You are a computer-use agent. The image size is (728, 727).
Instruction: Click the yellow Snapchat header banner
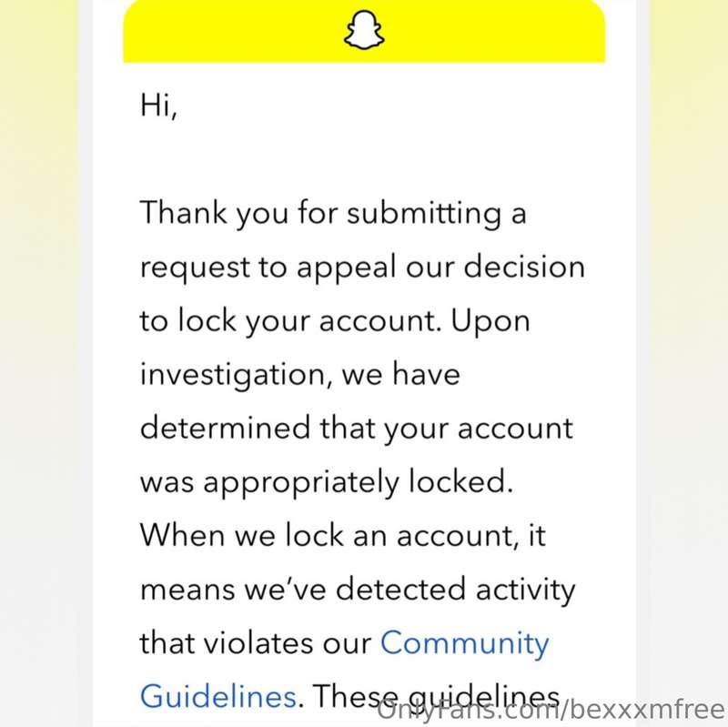[x=364, y=31]
